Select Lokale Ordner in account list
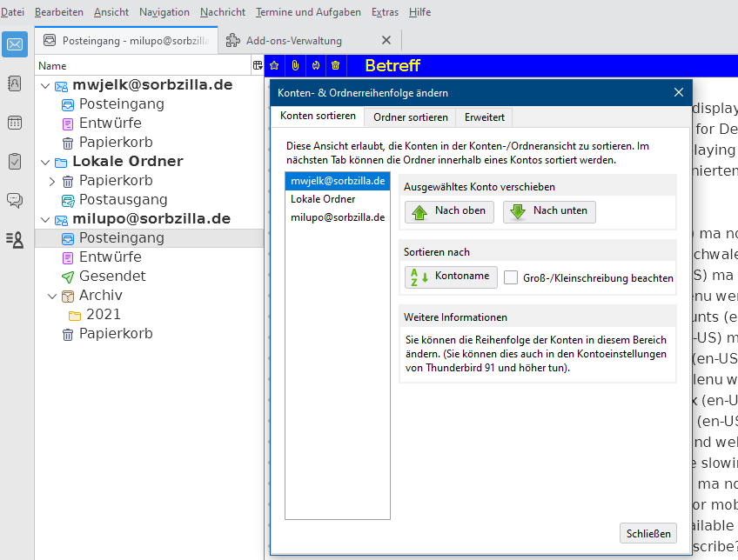This screenshot has width=738, height=560. tap(323, 199)
